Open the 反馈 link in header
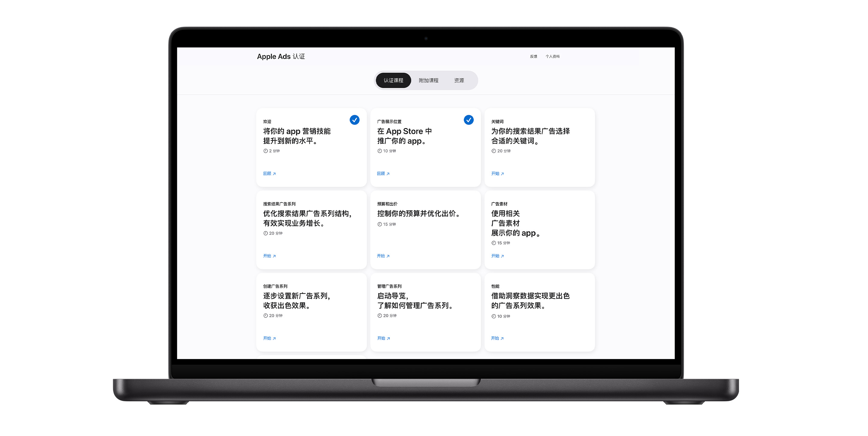The image size is (868, 436). (533, 56)
